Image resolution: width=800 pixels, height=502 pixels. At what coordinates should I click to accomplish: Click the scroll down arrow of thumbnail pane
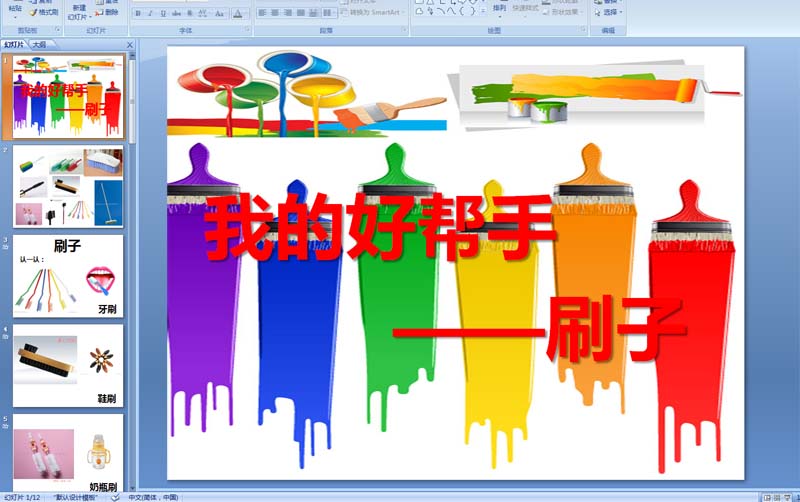tap(133, 489)
